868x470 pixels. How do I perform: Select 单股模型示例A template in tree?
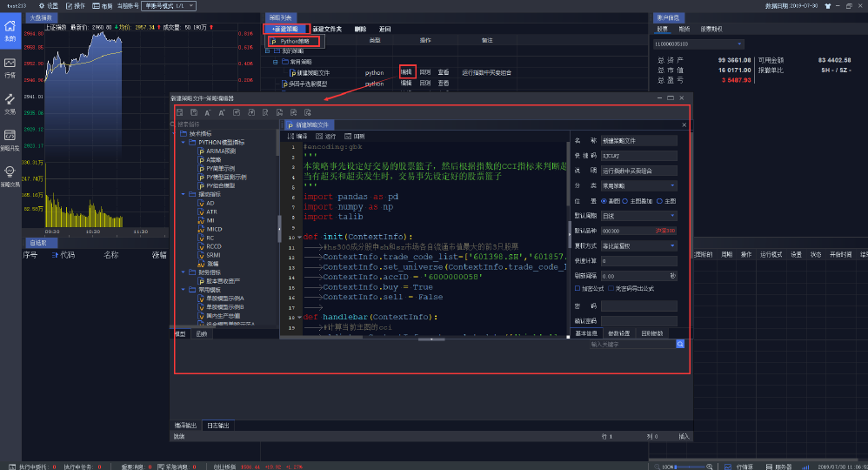click(222, 299)
